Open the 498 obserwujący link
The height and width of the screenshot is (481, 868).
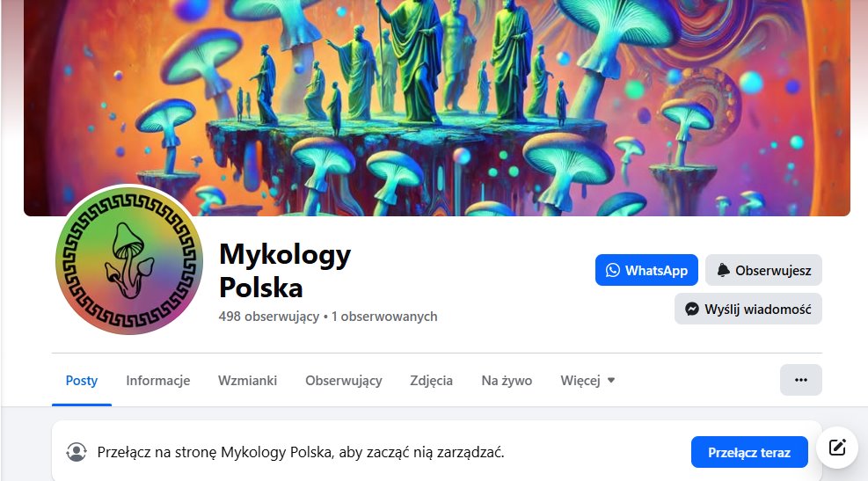pyautogui.click(x=269, y=317)
